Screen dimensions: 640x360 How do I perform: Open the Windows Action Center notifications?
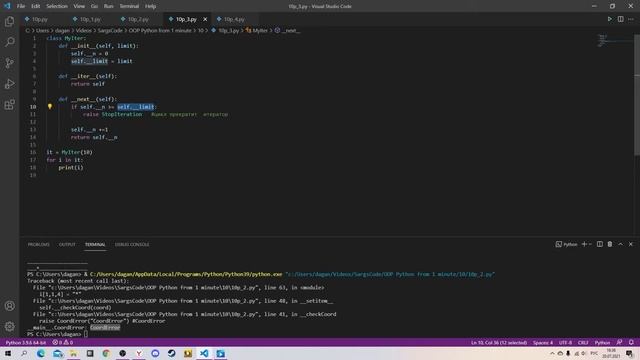pyautogui.click(x=629, y=353)
